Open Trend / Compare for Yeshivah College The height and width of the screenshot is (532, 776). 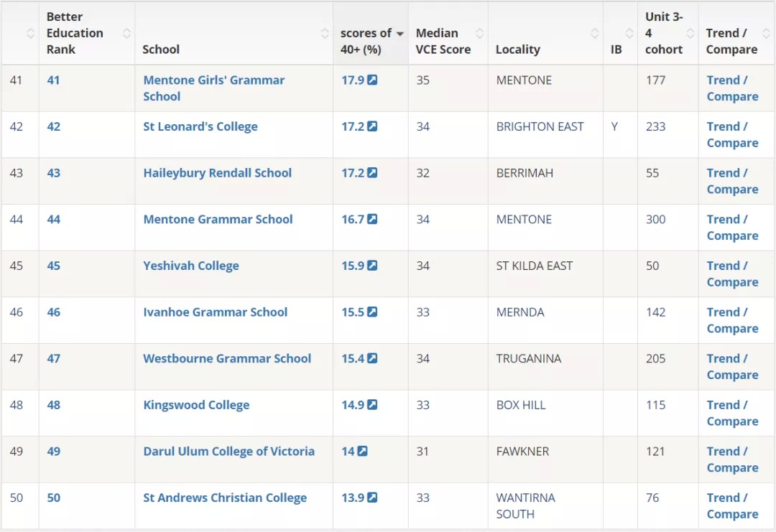[732, 274]
